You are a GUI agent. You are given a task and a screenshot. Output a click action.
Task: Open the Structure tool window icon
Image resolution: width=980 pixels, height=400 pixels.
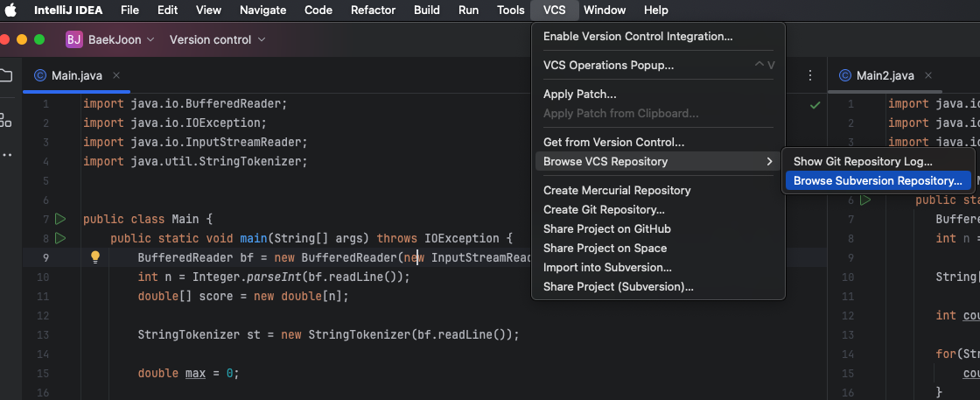click(6, 119)
